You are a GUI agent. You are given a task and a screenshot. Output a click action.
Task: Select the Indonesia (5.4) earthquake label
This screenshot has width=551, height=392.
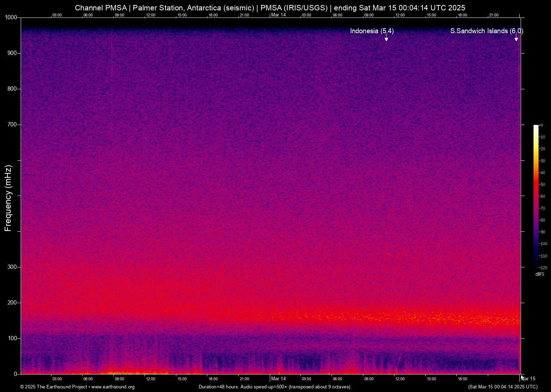pos(371,31)
